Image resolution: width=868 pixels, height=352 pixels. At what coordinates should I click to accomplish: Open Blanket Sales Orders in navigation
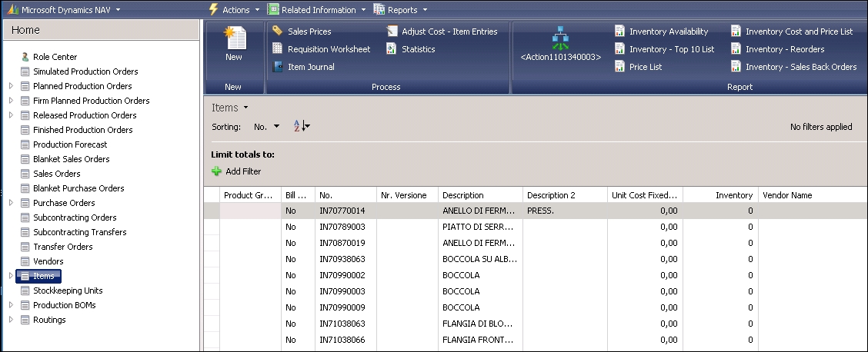click(x=72, y=159)
